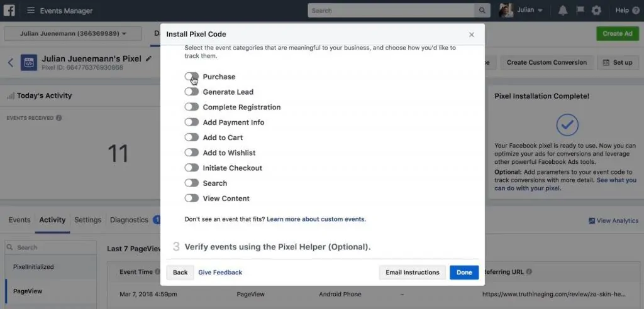Click the blue Done button
Viewport: 644px width, 309px height.
[464, 273]
